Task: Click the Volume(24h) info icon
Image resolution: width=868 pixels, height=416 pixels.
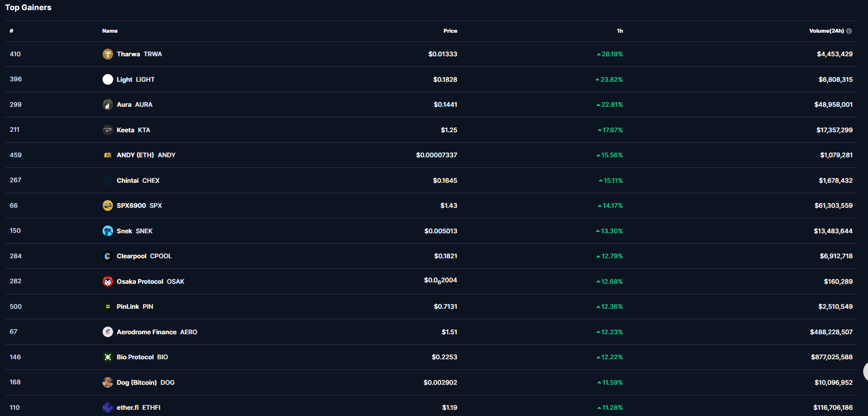Action: click(849, 31)
